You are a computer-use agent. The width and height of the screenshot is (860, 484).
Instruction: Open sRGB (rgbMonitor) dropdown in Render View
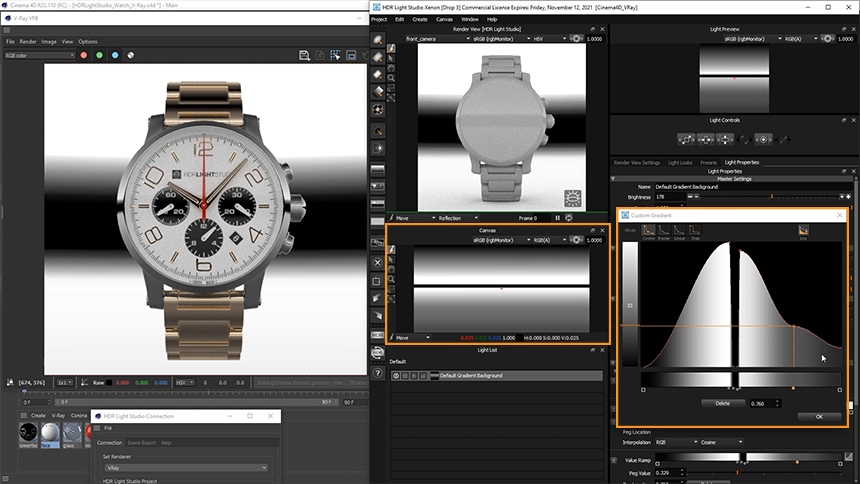pos(502,39)
